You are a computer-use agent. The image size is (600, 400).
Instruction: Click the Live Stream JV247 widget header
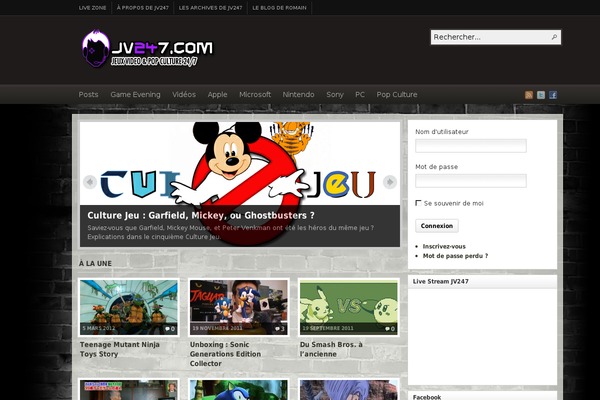pyautogui.click(x=482, y=282)
